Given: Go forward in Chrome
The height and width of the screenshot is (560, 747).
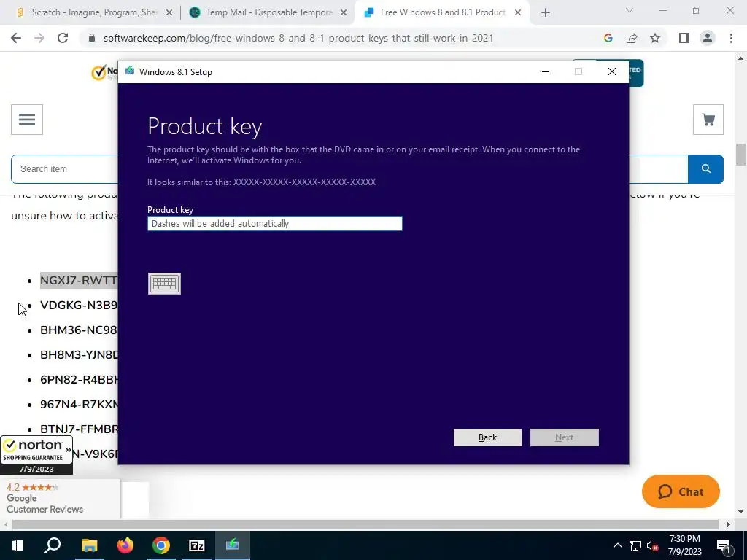Looking at the screenshot, I should coord(39,38).
